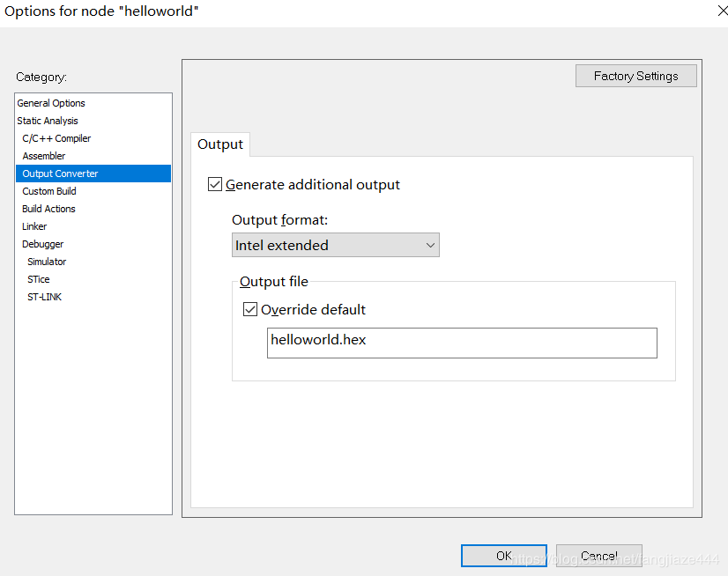Screen dimensions: 728x576
Task: Open the Debugger category
Action: 43,244
